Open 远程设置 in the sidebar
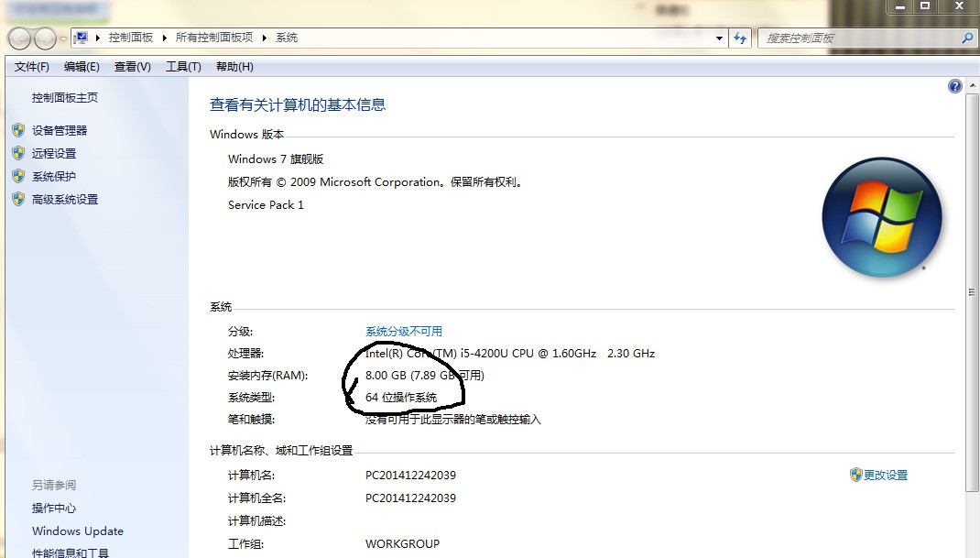 coord(54,153)
